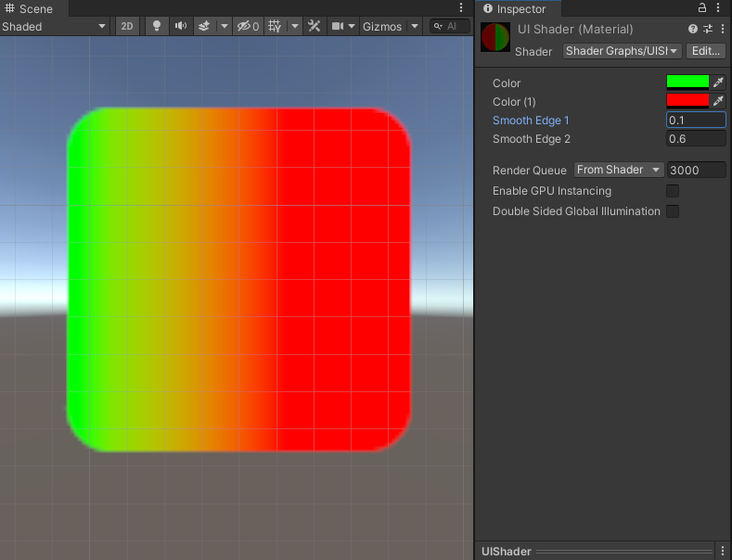Open material help reference icon

click(693, 29)
